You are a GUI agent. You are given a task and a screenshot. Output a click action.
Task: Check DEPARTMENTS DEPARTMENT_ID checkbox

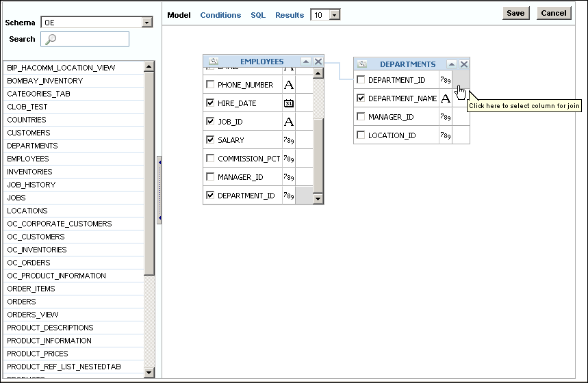pos(361,79)
